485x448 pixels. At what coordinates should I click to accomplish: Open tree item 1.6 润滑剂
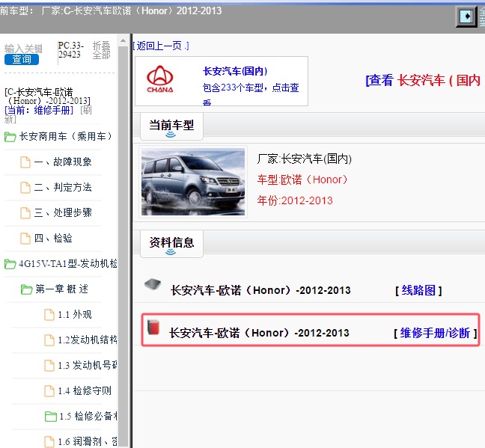[88, 441]
